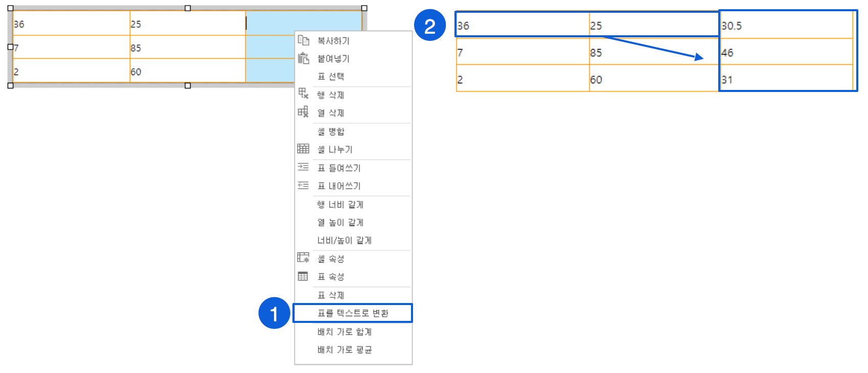Click the table indent icon beside 표 들여쓰기
868x373 pixels.
[x=303, y=167]
